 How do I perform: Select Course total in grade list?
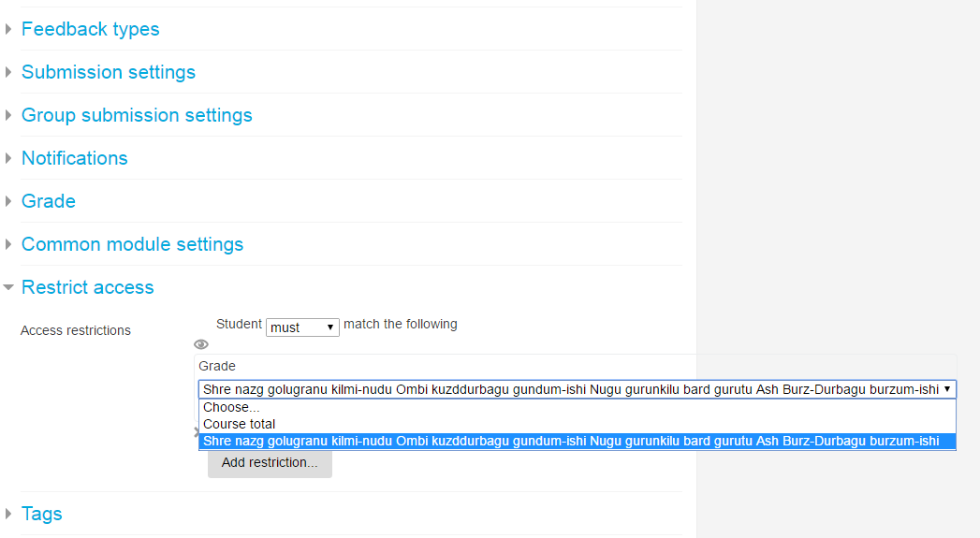coord(578,424)
